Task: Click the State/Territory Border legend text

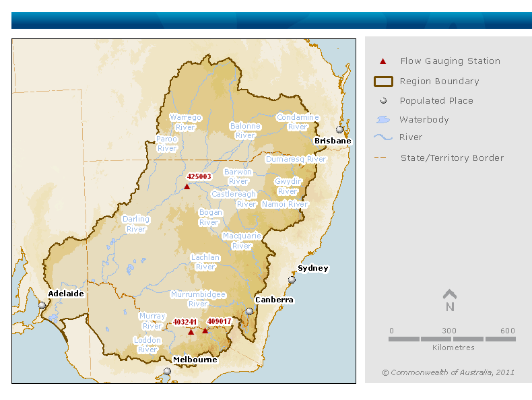Action: click(452, 158)
